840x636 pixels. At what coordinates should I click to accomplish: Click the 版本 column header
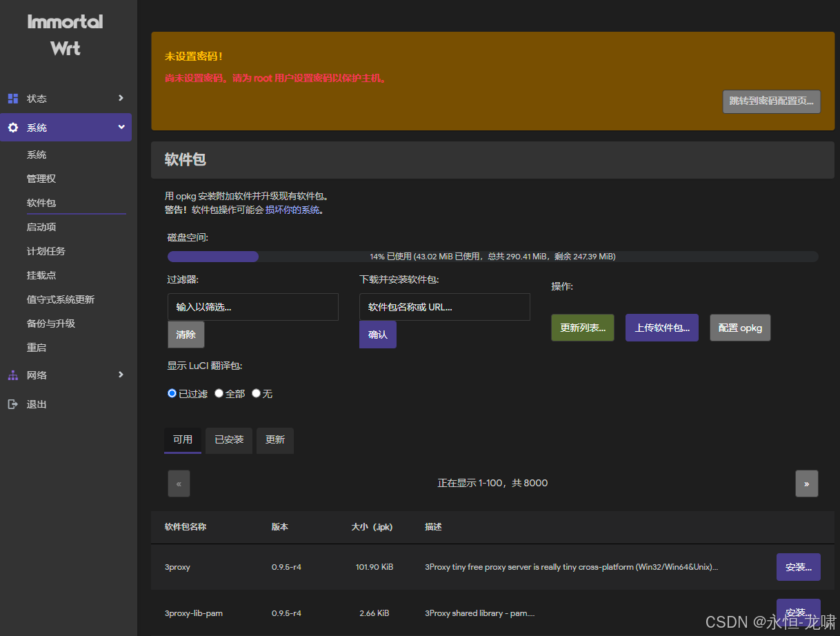280,526
